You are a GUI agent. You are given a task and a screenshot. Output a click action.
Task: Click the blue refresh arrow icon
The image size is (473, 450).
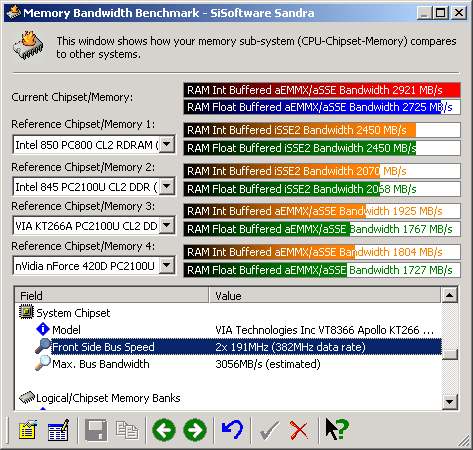pyautogui.click(x=232, y=430)
